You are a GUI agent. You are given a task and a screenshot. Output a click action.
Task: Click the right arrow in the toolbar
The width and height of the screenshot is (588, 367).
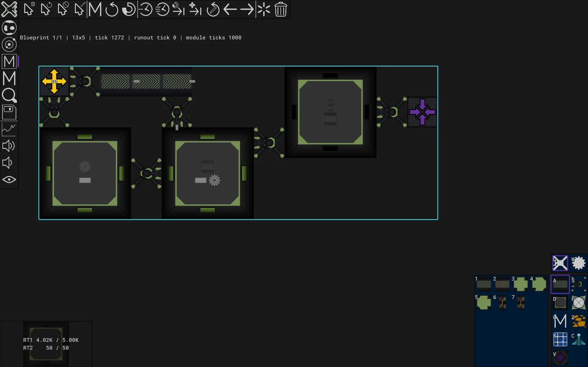click(247, 10)
